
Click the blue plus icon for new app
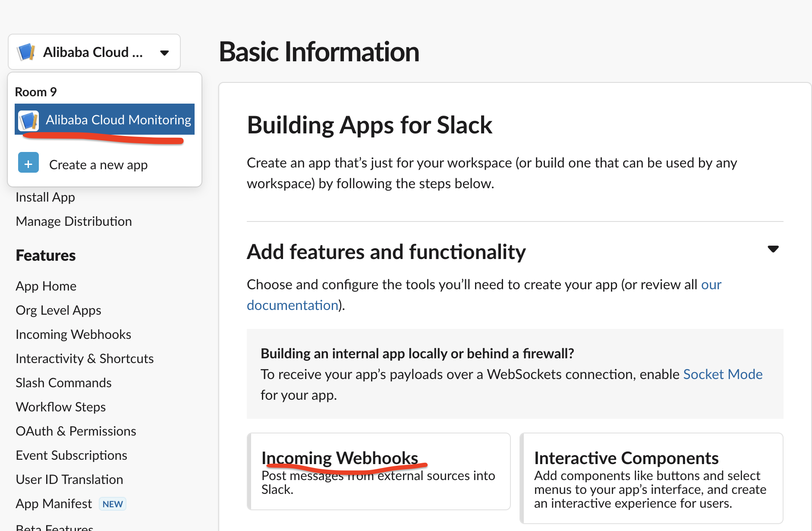(28, 163)
